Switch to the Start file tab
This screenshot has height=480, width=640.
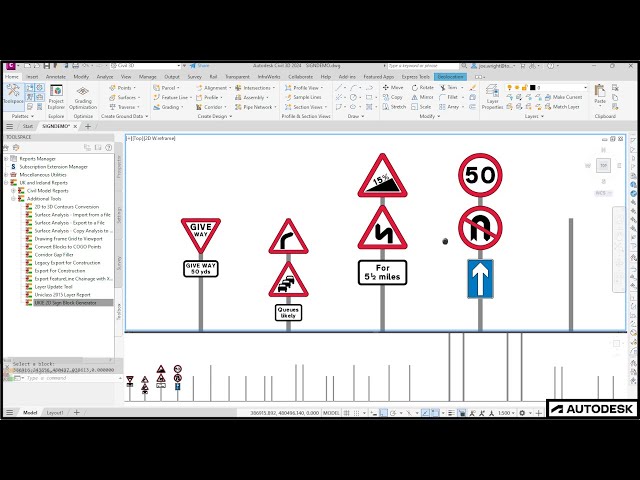[28, 127]
